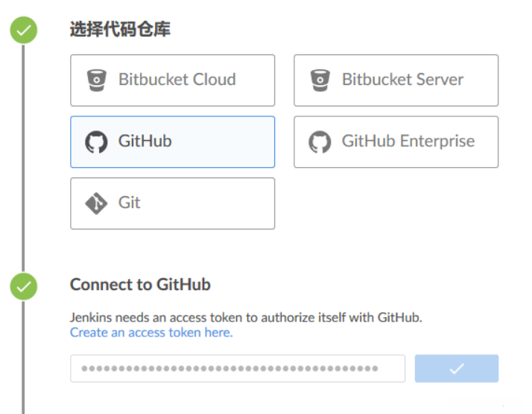The height and width of the screenshot is (414, 532).
Task: Click the Bitbucket Server bucket icon
Action: [x=320, y=80]
